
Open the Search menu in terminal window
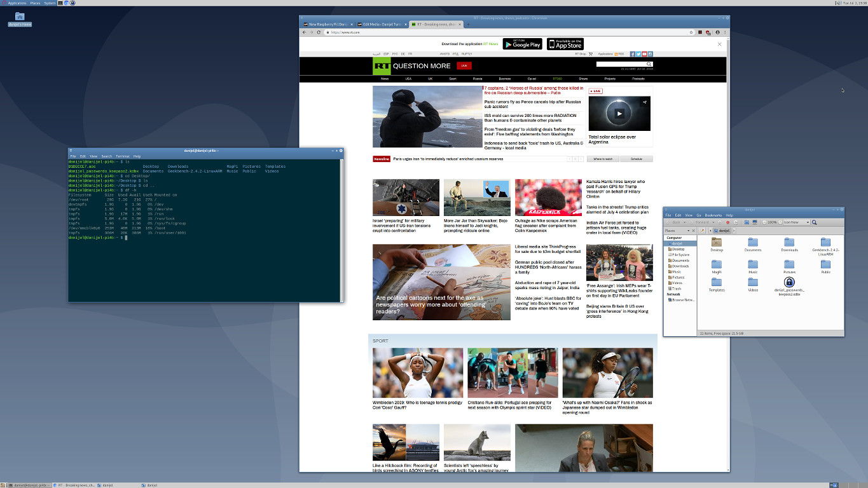tap(106, 156)
